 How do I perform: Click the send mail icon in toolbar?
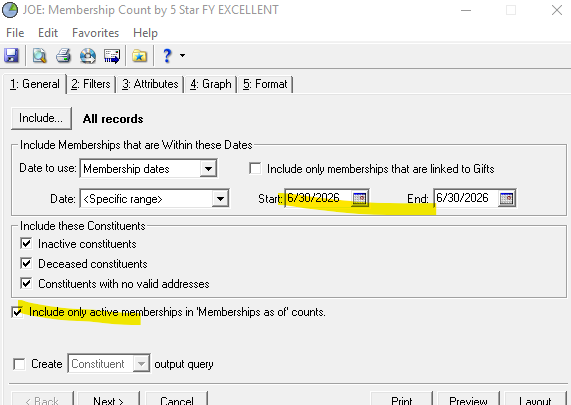coord(112,56)
